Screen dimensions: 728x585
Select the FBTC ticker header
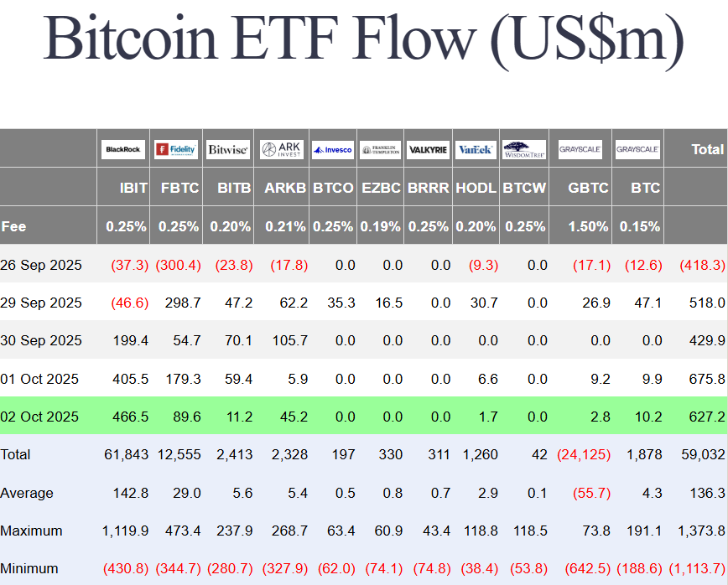pos(179,188)
